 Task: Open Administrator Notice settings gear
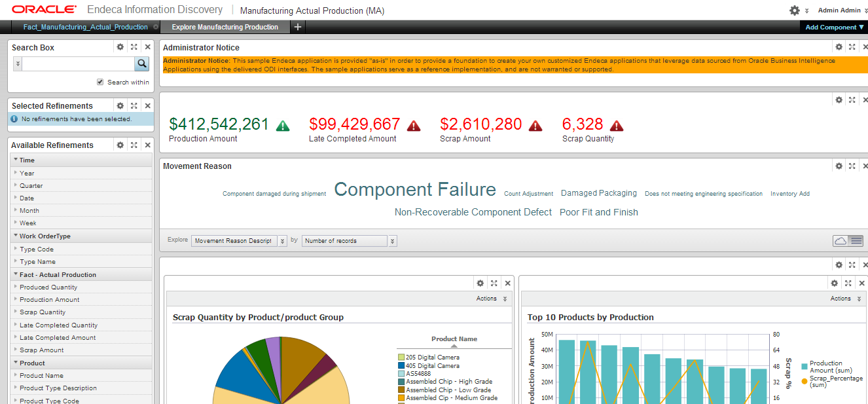coord(839,46)
